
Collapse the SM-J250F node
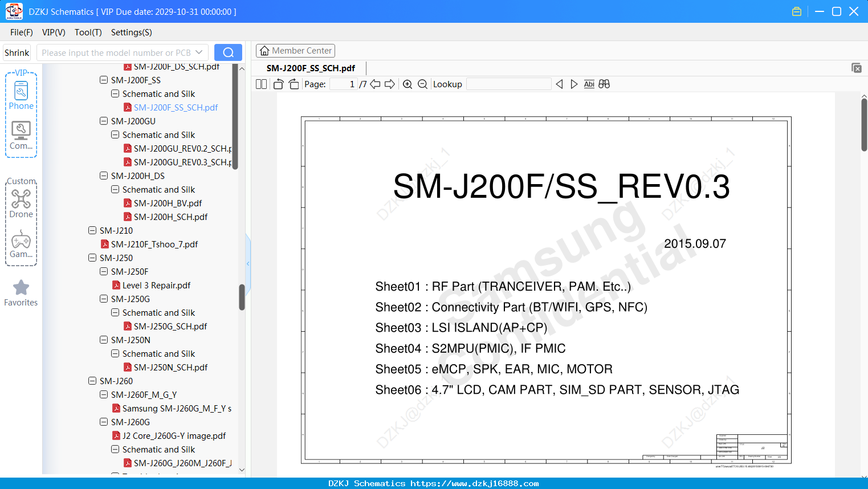click(x=104, y=271)
